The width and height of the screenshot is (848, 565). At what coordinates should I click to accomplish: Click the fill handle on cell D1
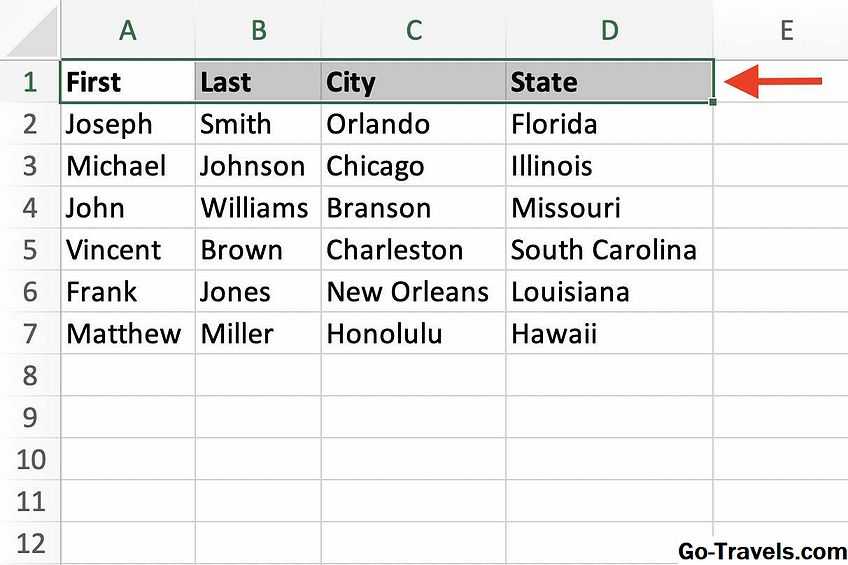coord(713,101)
